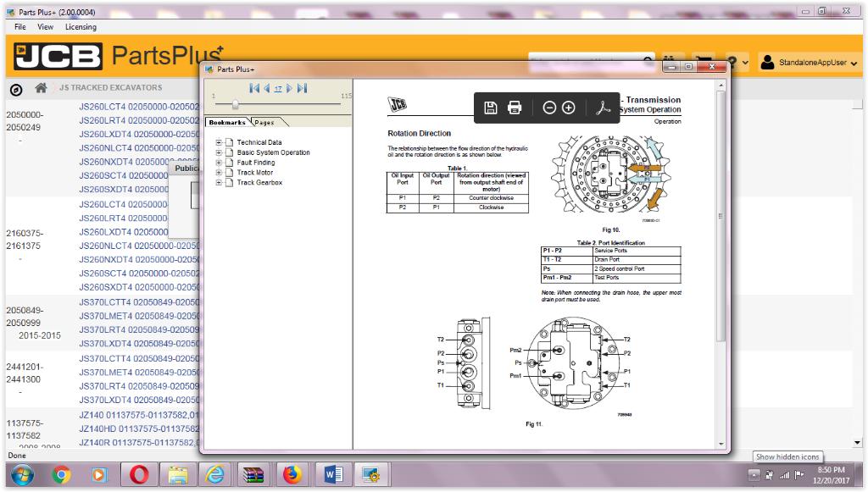This screenshot has height=492, width=868.
Task: Open Windows Explorer folder from taskbar
Action: 178,475
